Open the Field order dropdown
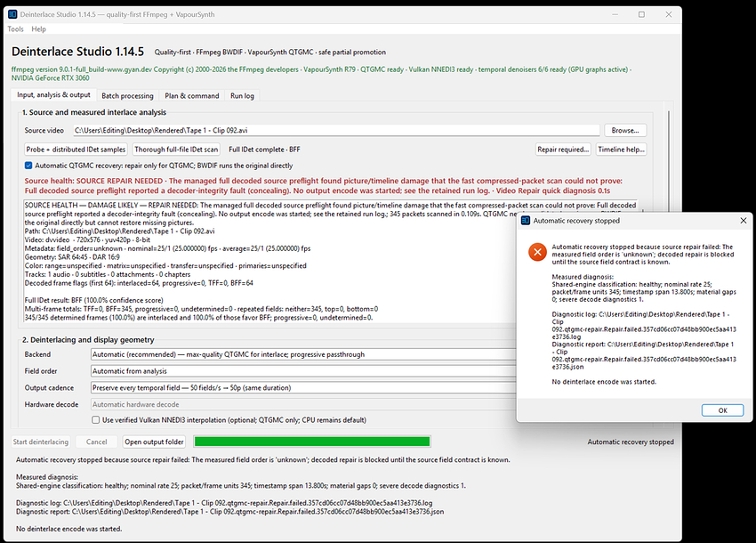This screenshot has height=543, width=756. 302,371
